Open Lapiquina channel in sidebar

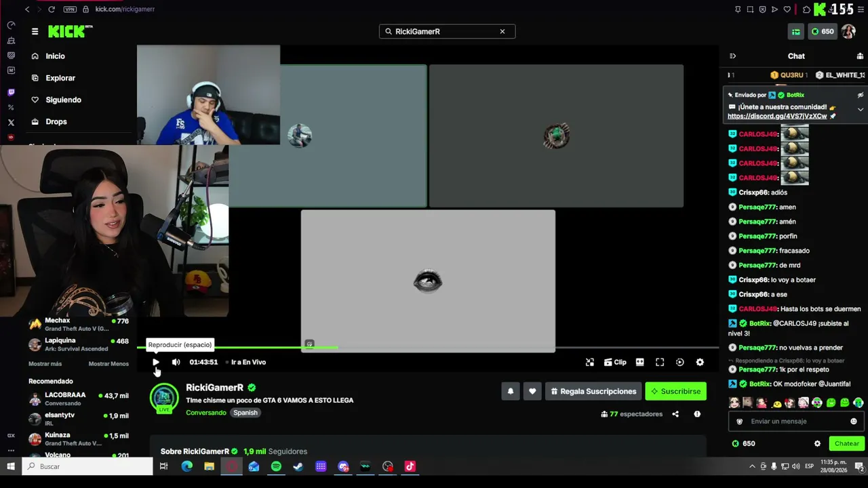(x=79, y=344)
